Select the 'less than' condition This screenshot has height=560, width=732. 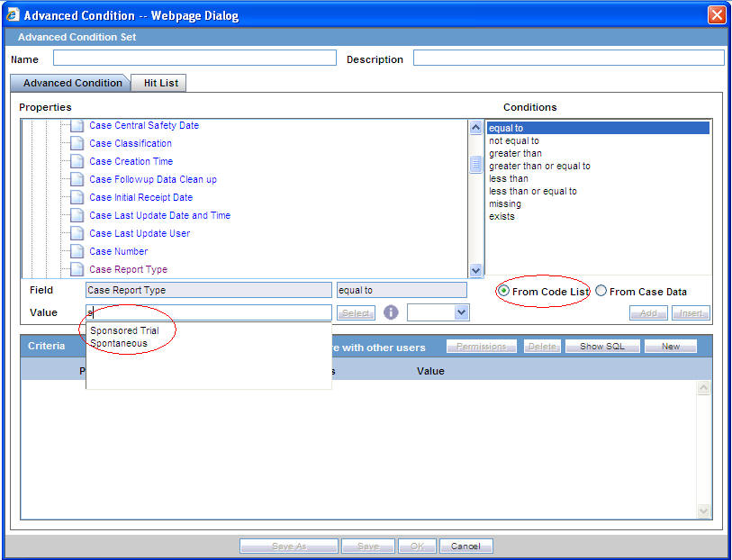(x=509, y=178)
